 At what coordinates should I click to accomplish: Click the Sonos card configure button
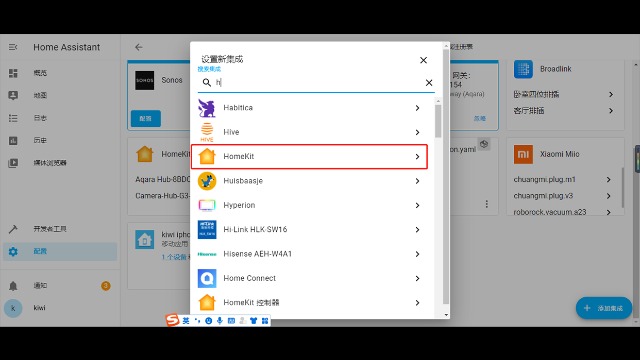click(x=146, y=119)
